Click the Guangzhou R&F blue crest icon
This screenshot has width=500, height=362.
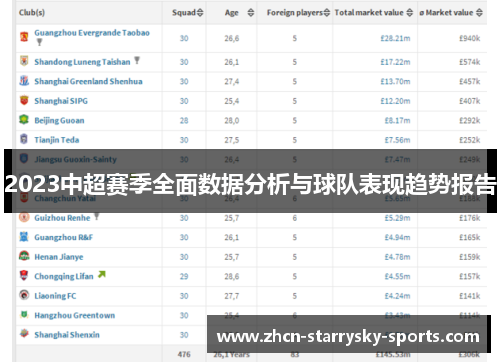[24, 237]
